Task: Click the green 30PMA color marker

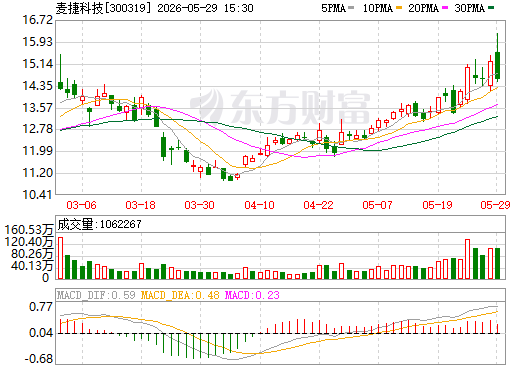Action: [491, 8]
